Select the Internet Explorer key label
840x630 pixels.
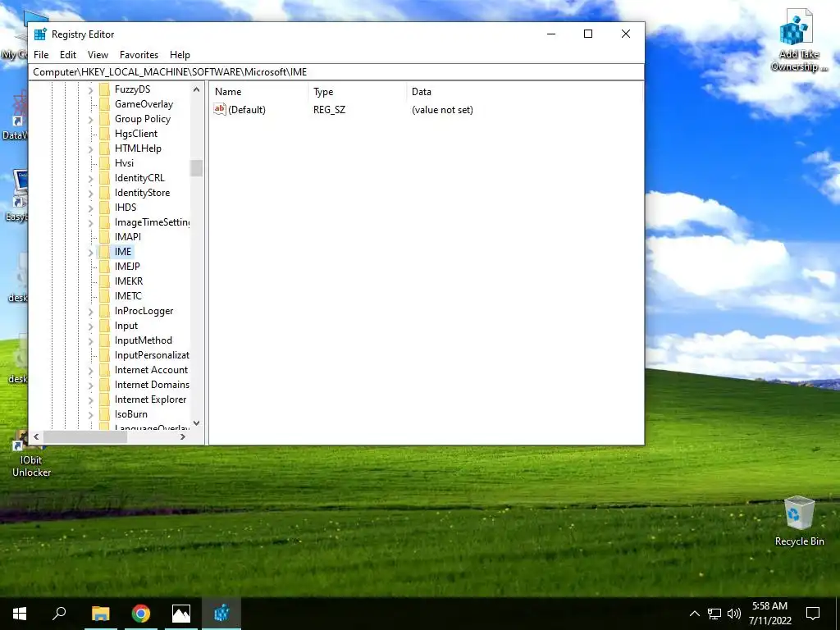click(x=150, y=399)
